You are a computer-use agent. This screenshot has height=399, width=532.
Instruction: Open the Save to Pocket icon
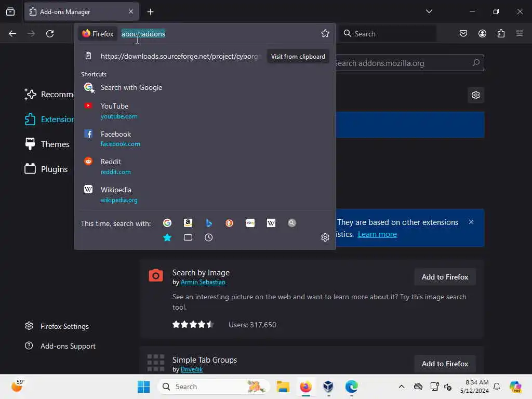(463, 33)
